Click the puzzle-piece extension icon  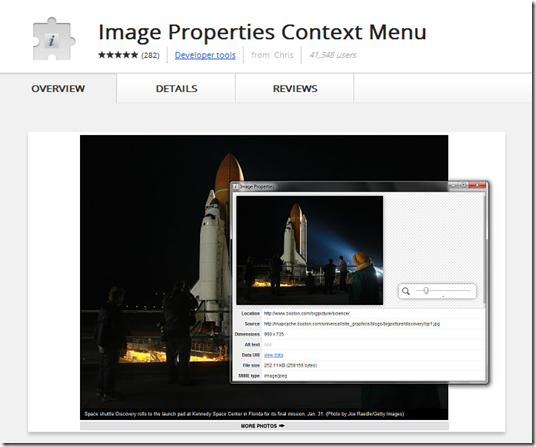[54, 39]
